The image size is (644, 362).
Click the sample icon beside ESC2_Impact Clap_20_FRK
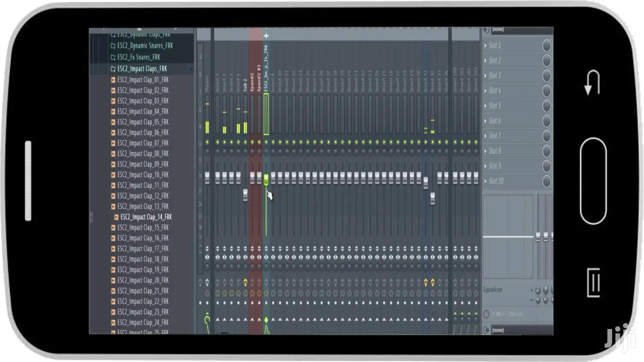tap(113, 280)
